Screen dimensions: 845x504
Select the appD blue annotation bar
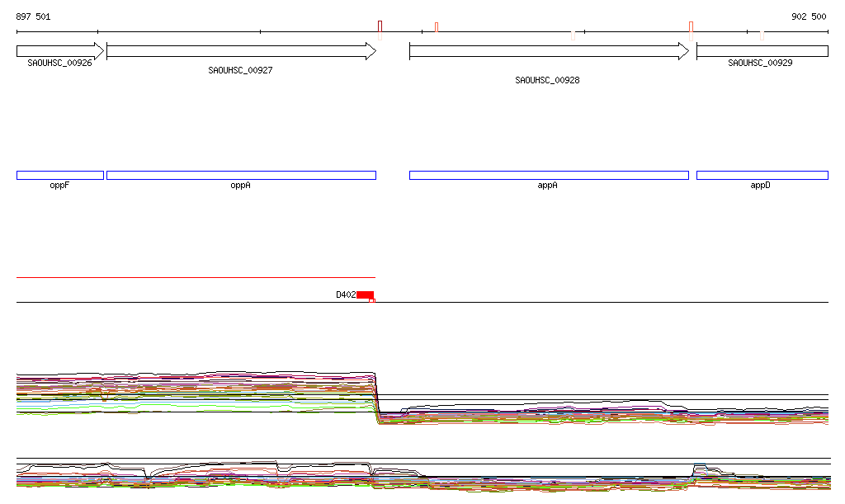click(x=761, y=175)
